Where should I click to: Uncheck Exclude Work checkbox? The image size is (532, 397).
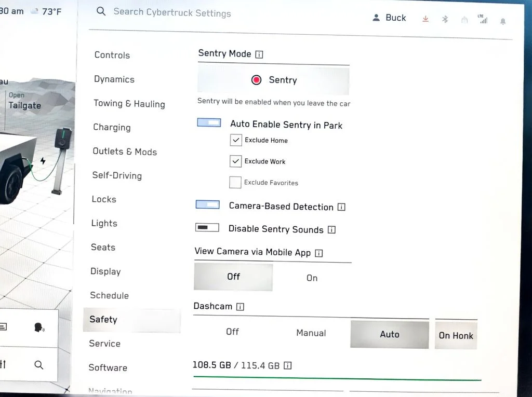click(x=235, y=161)
